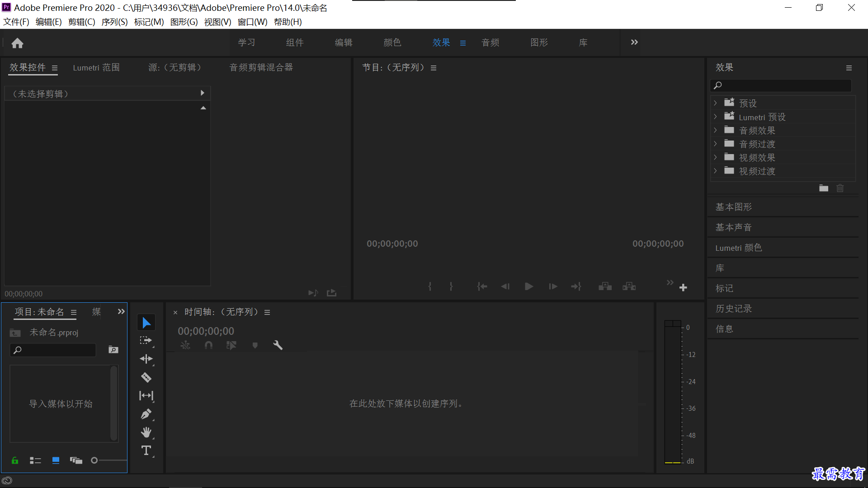Step forward one frame in Program monitor
The image size is (868, 488).
[x=552, y=286]
